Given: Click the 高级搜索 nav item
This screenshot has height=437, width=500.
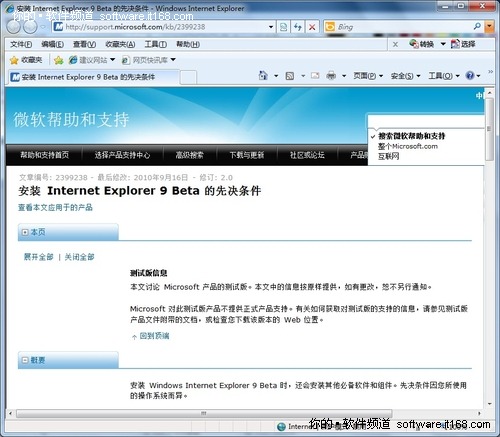Looking at the screenshot, I should tap(189, 155).
